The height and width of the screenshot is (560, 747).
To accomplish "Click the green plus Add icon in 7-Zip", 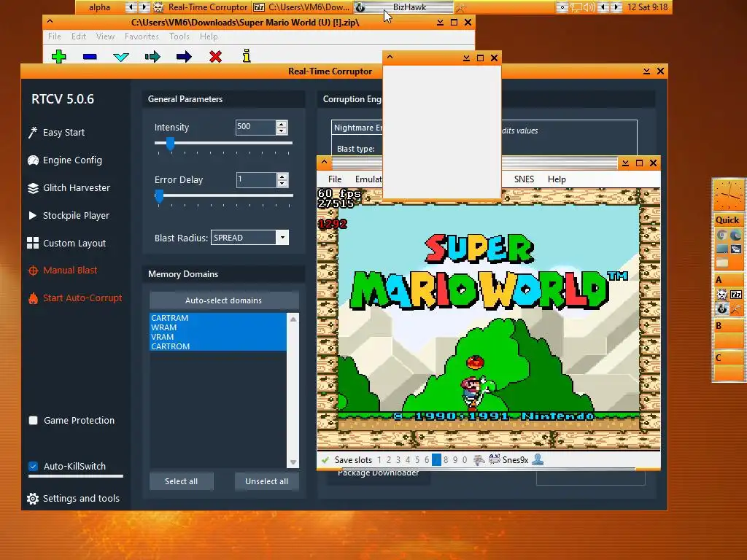I will (x=58, y=57).
